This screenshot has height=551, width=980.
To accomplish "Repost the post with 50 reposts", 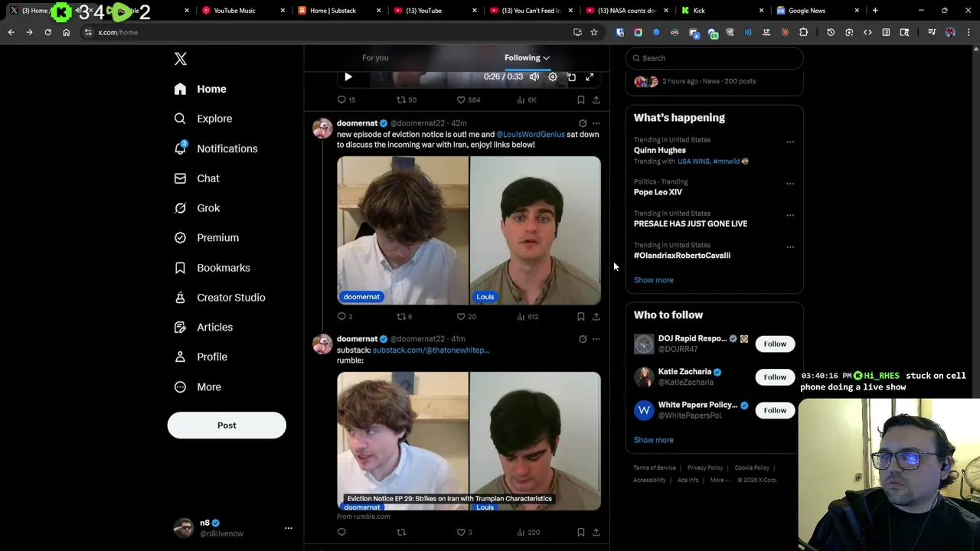I will [407, 100].
